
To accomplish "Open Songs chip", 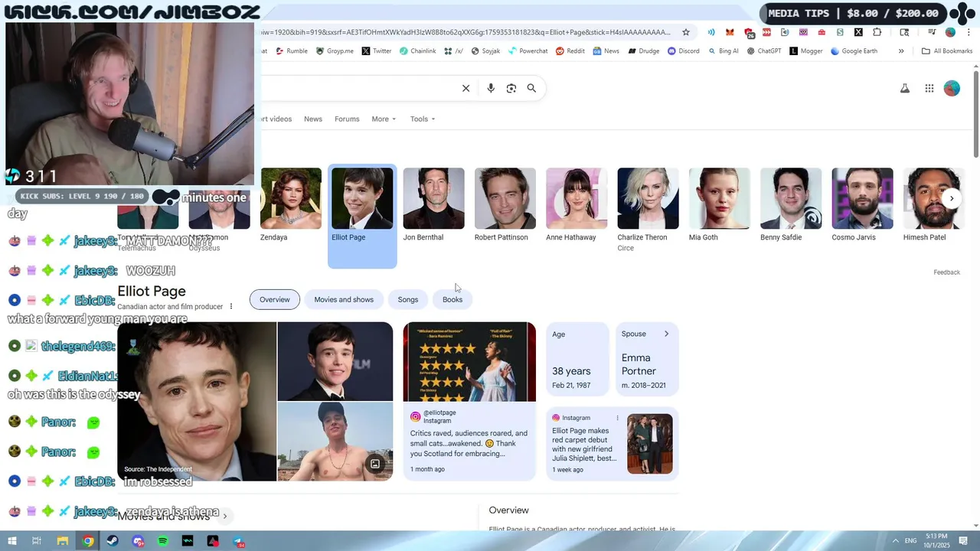I will click(408, 299).
